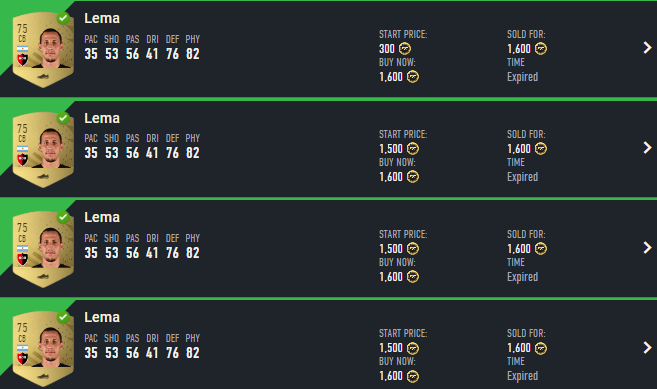Click the club badge on the fourth card
The image size is (657, 389).
coord(23,358)
